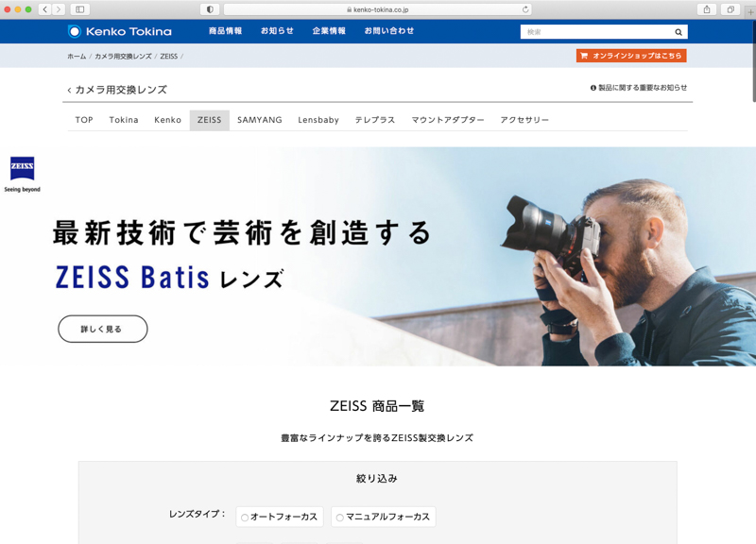Switch to the Tokina tab
Image resolution: width=756 pixels, height=544 pixels.
[124, 120]
